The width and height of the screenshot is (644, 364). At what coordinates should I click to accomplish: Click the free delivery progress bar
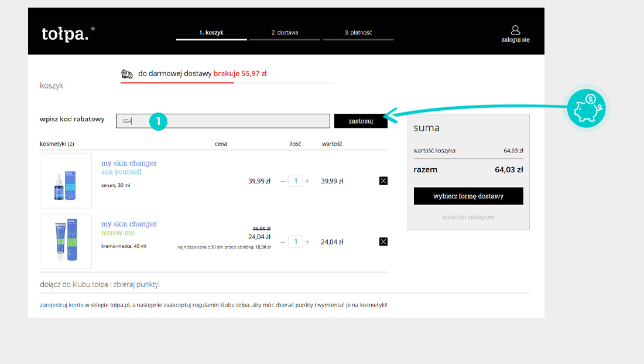coord(227,83)
